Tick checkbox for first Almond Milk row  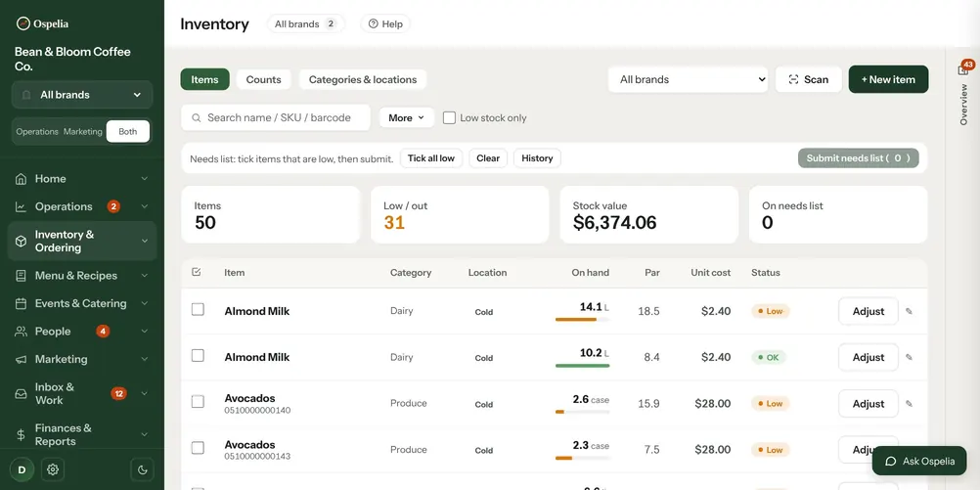coord(198,309)
